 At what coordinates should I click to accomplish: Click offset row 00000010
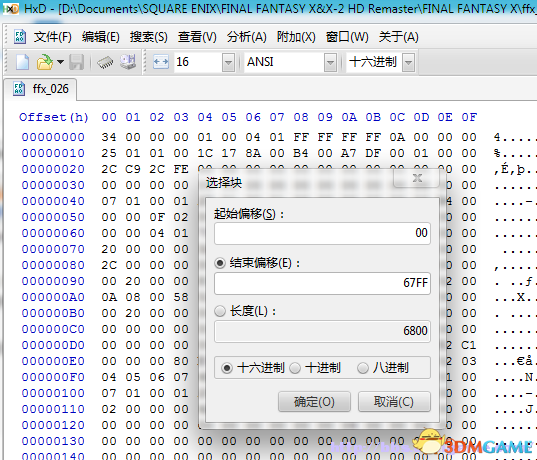click(53, 153)
